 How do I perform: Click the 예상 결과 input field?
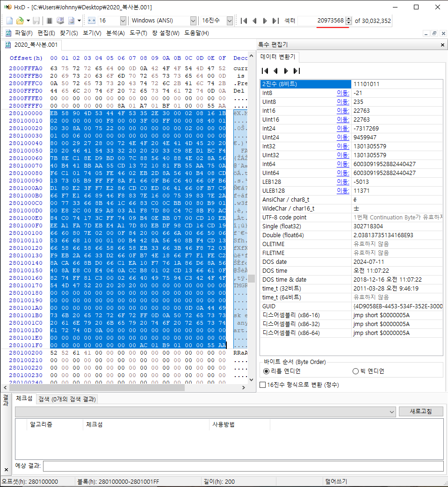click(243, 466)
